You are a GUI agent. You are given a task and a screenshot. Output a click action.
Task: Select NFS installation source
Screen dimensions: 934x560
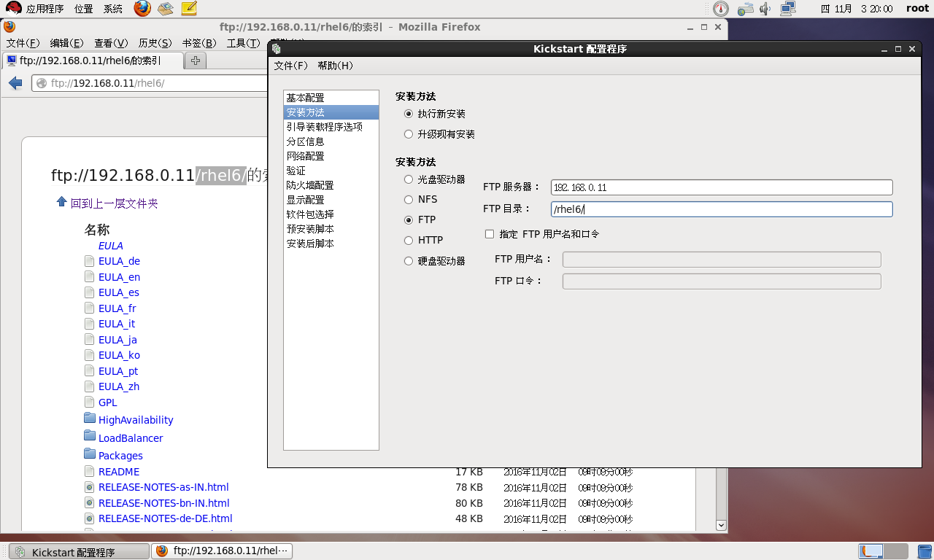coord(409,199)
